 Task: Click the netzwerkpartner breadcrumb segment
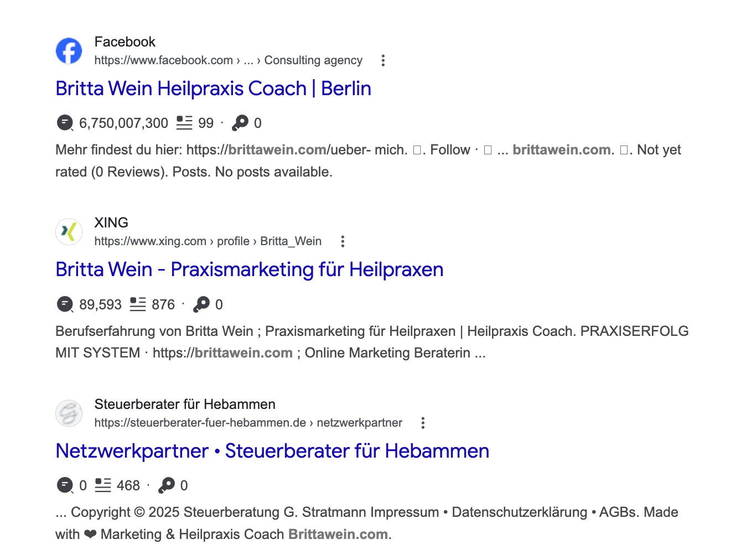coord(360,422)
